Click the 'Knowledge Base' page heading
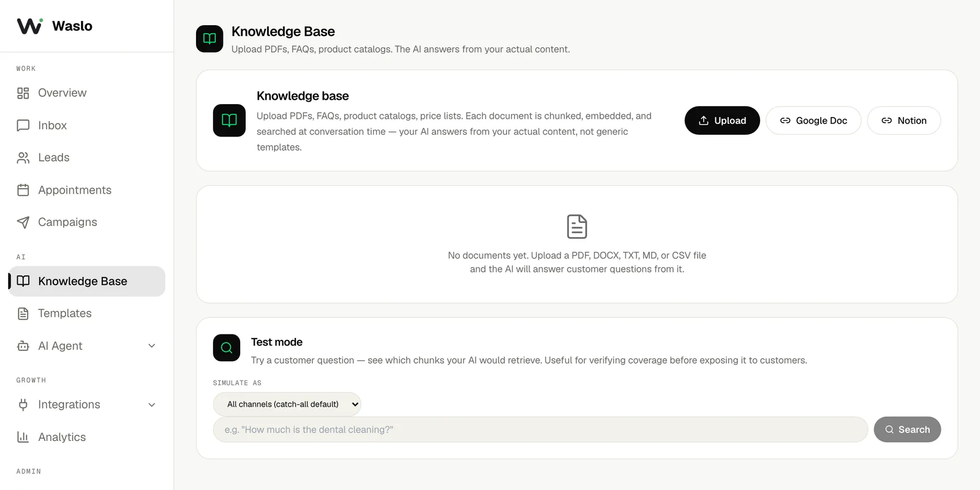This screenshot has height=490, width=980. (283, 31)
